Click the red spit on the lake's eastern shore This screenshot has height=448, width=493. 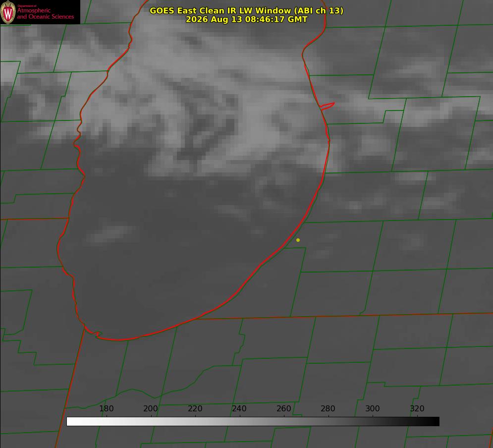(327, 106)
